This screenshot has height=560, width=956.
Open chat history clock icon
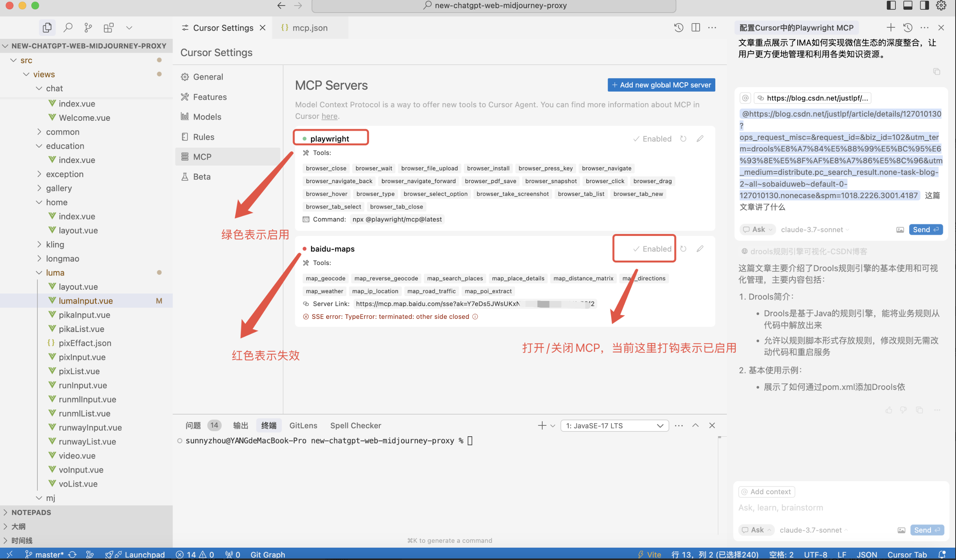907,27
